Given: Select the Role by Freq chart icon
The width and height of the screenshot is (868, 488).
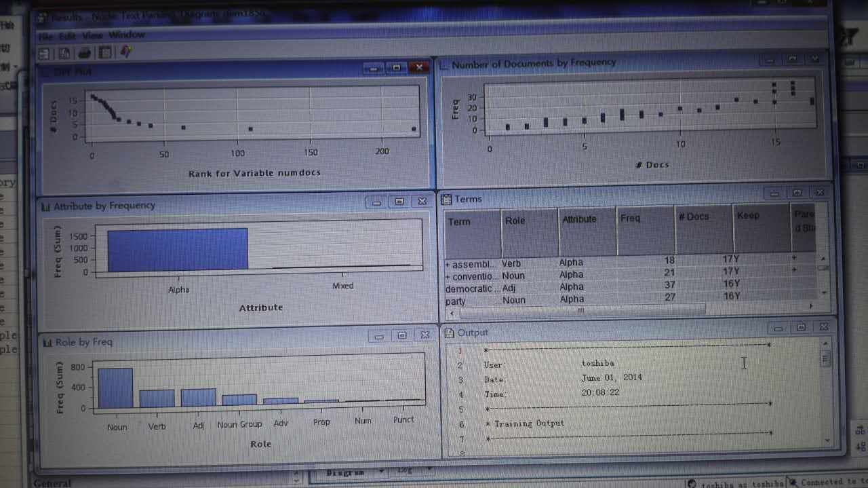Looking at the screenshot, I should pos(47,342).
